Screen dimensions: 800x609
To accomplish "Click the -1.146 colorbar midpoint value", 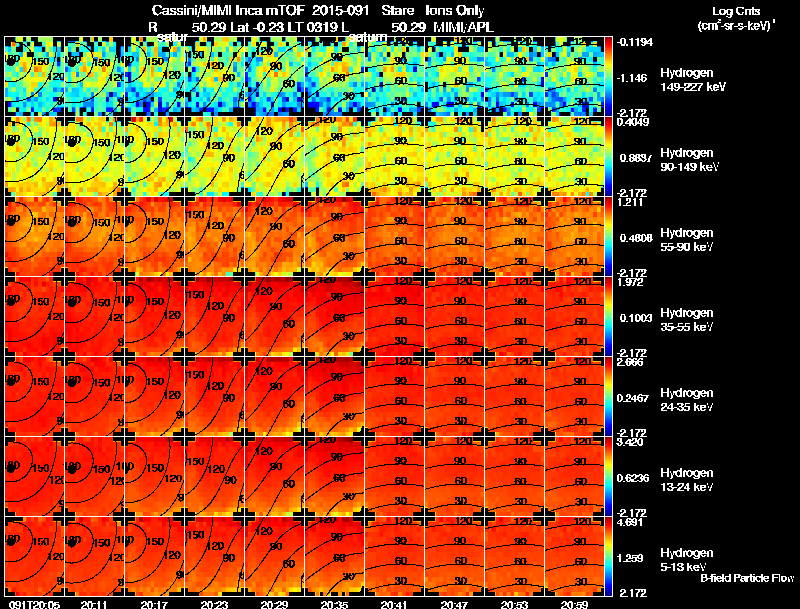I will [x=632, y=78].
